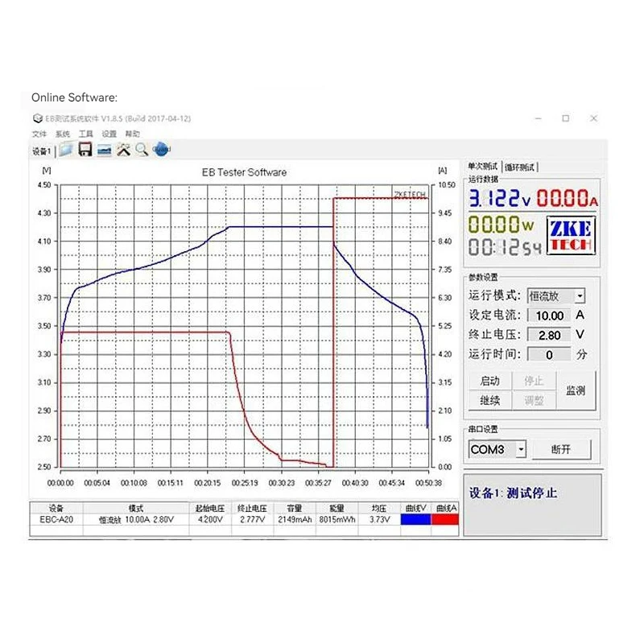Maximize the EB tester window
The image size is (644, 644).
click(566, 118)
